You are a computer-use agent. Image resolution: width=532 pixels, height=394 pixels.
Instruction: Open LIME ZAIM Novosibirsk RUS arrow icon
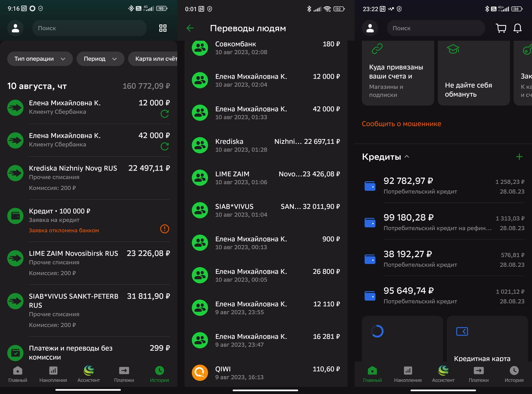coord(15,258)
